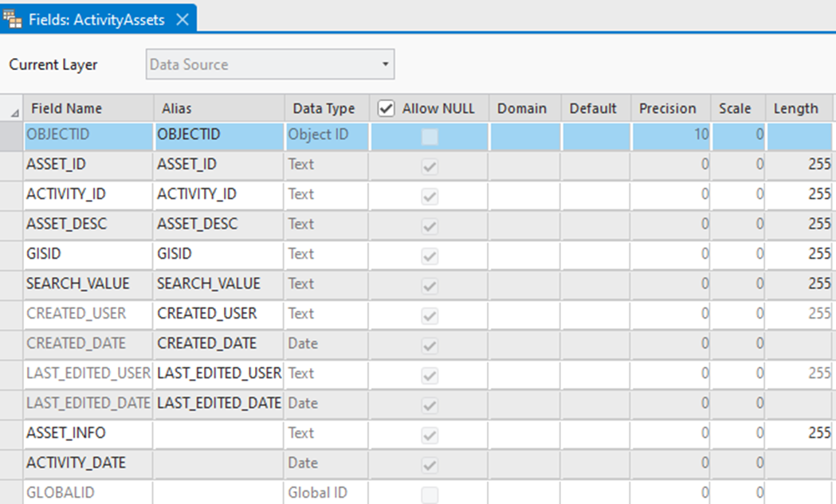The width and height of the screenshot is (836, 504).
Task: Click the empty alias cell for GLOBALID
Action: point(218,493)
